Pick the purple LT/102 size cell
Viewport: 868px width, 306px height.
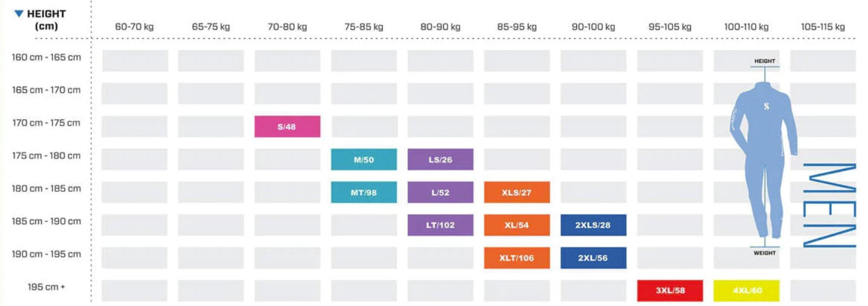tap(440, 225)
